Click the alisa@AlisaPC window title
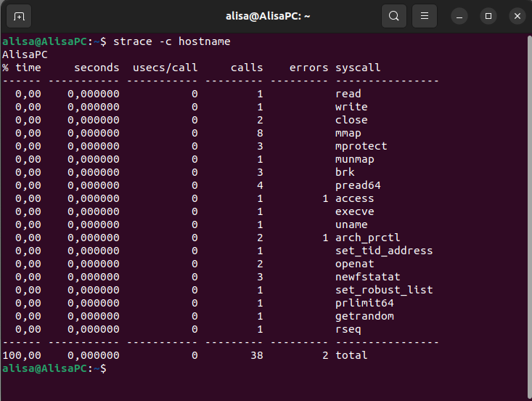 coord(268,16)
